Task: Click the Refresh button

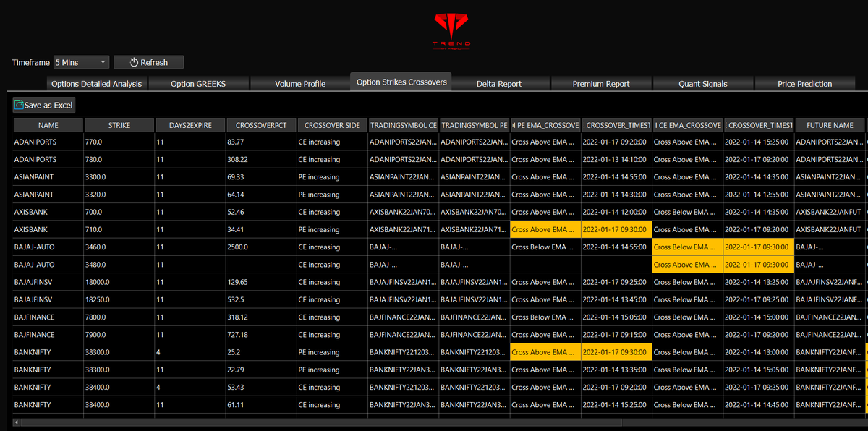Action: pyautogui.click(x=148, y=62)
